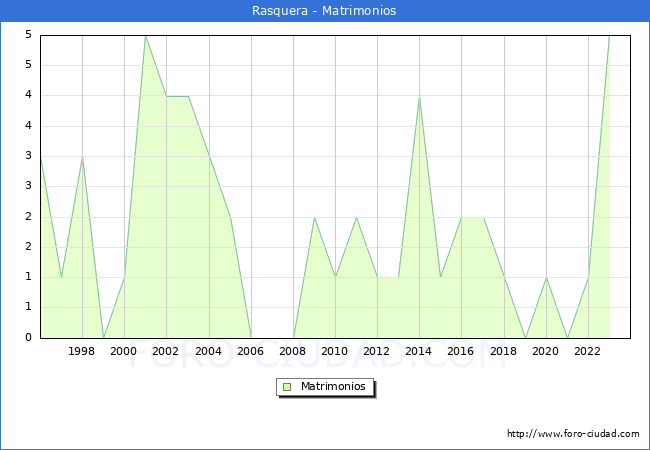Click the 2002 year axis label
This screenshot has height=450, width=650.
(x=166, y=351)
